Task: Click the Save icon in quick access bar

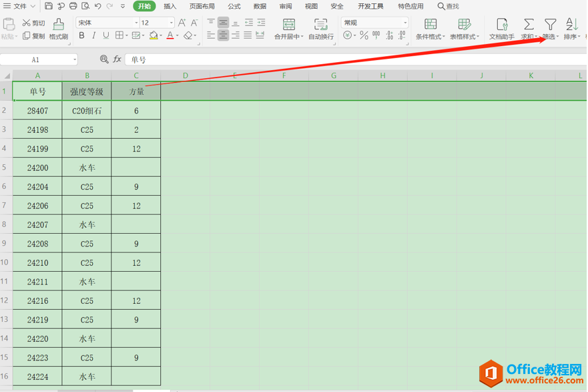Action: [x=49, y=6]
